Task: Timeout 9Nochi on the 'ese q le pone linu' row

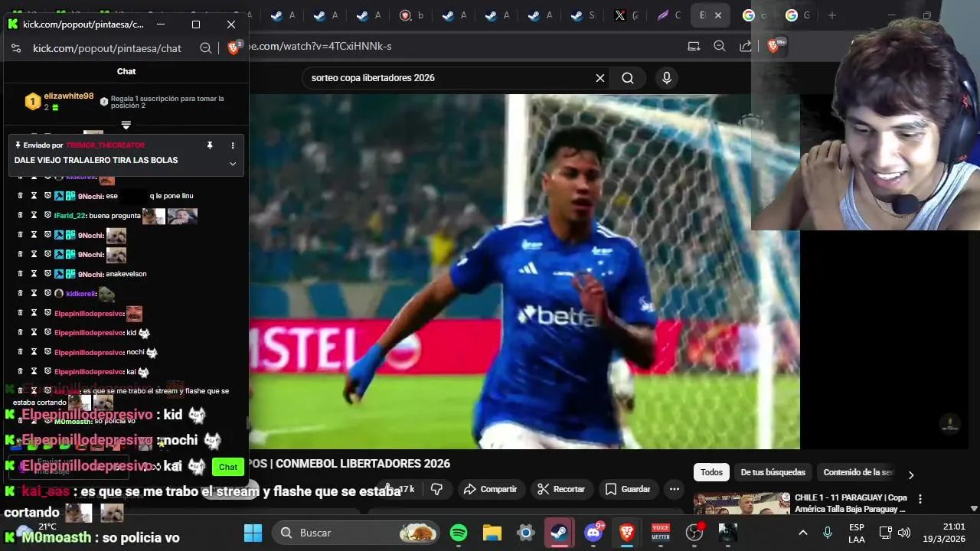Action: pyautogui.click(x=34, y=196)
